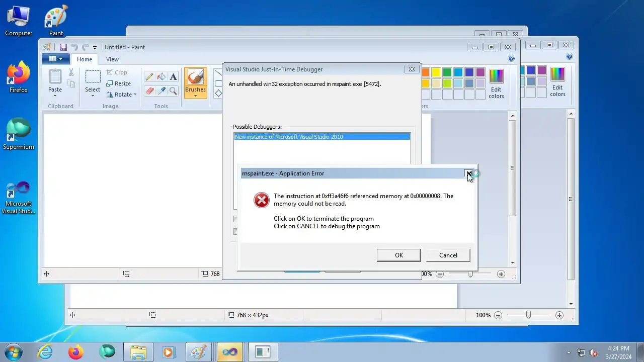Select the Text tool in Paint
Viewport: 644px width, 362px height.
tap(173, 77)
